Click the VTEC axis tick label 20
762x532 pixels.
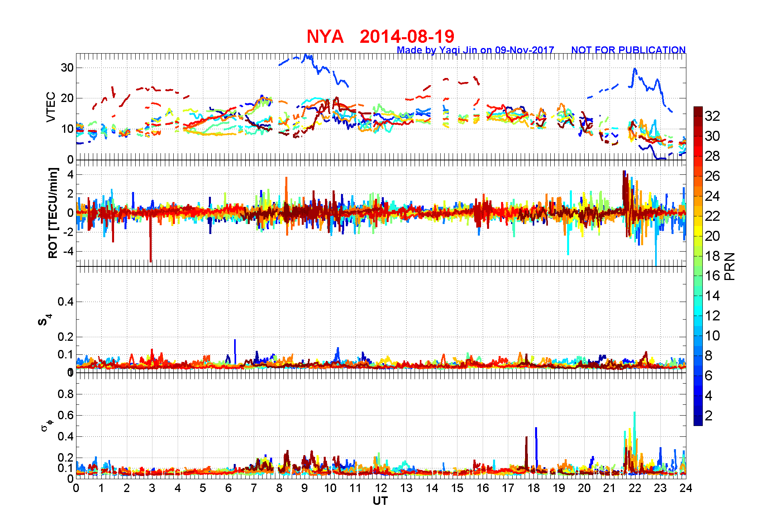click(67, 98)
